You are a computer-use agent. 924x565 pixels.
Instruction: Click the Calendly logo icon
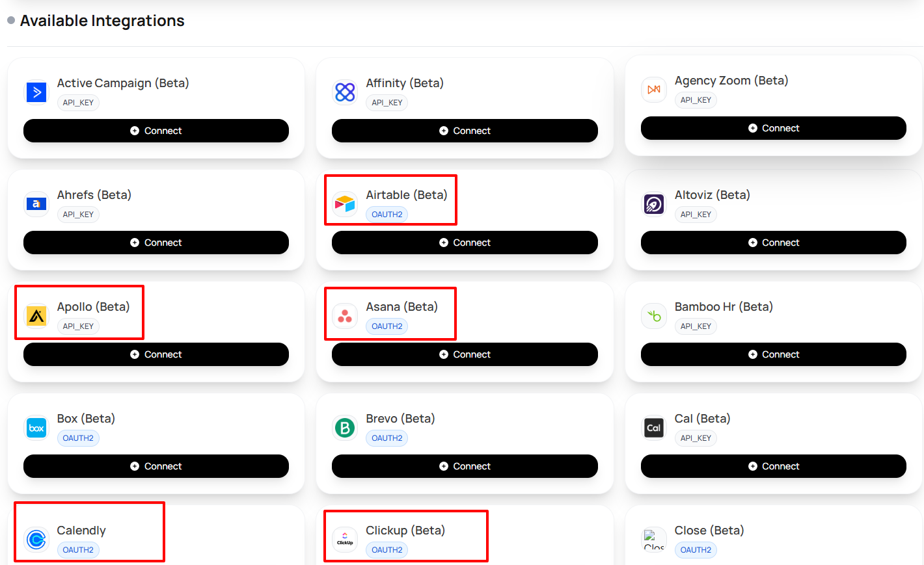36,540
